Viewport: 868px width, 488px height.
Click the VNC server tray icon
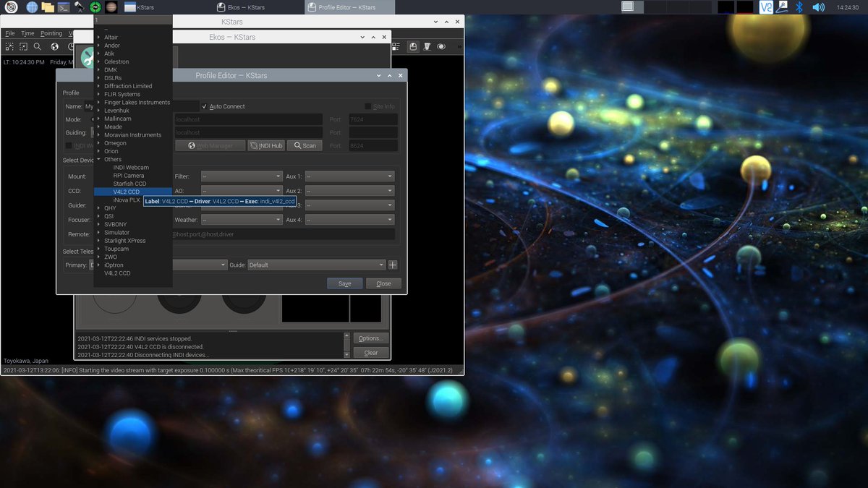tap(766, 7)
